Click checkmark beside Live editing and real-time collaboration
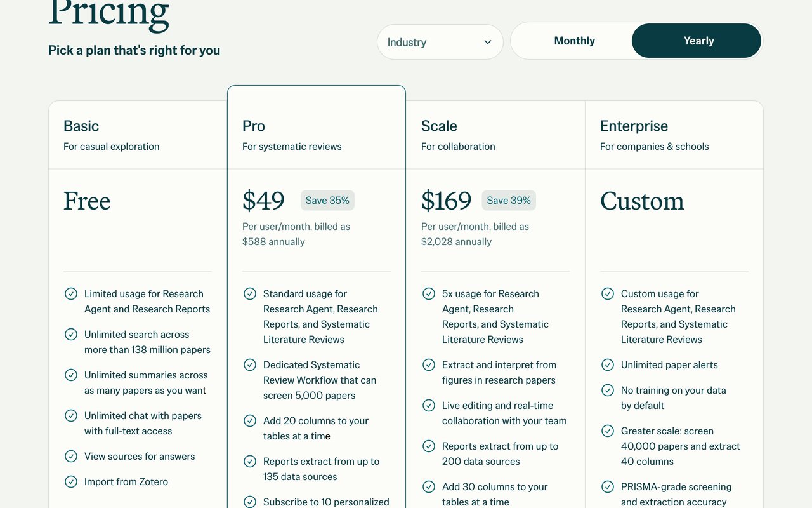This screenshot has width=812, height=508. point(429,405)
